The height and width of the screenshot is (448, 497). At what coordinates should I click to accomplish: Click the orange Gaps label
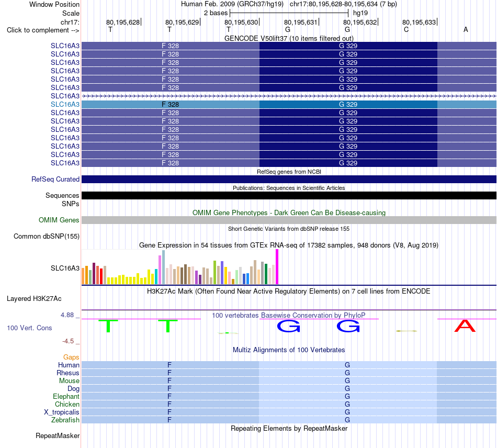pyautogui.click(x=71, y=357)
